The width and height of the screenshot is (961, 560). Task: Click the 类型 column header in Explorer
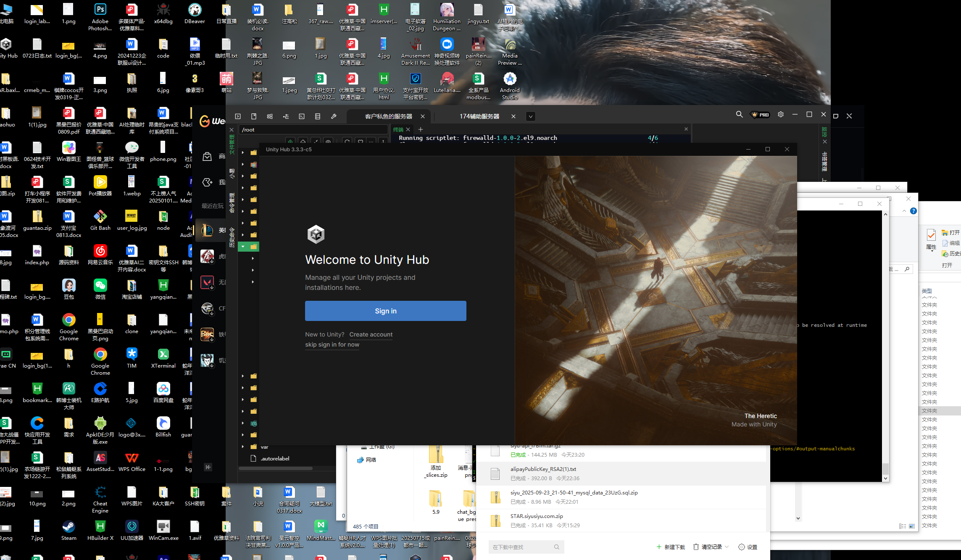click(927, 291)
